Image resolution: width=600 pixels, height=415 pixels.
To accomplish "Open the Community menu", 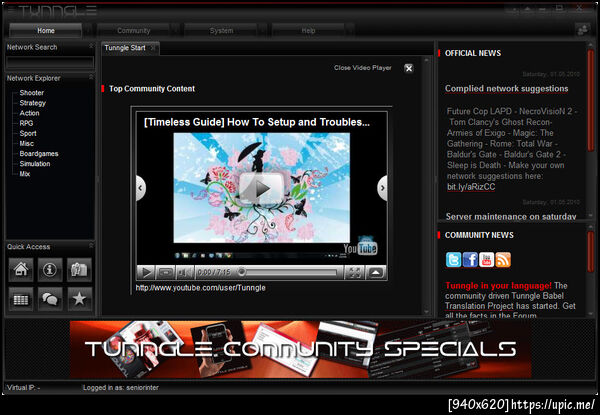I will click(133, 31).
